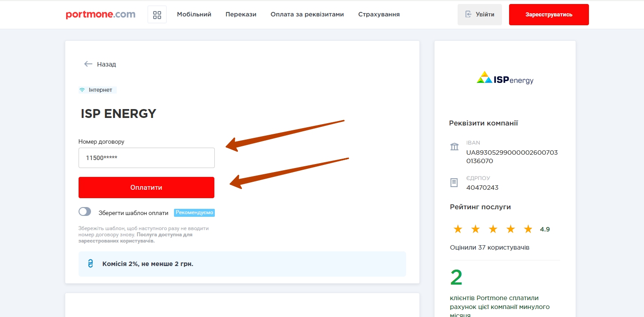
Task: Click the red Оплатити button
Action: pos(146,188)
